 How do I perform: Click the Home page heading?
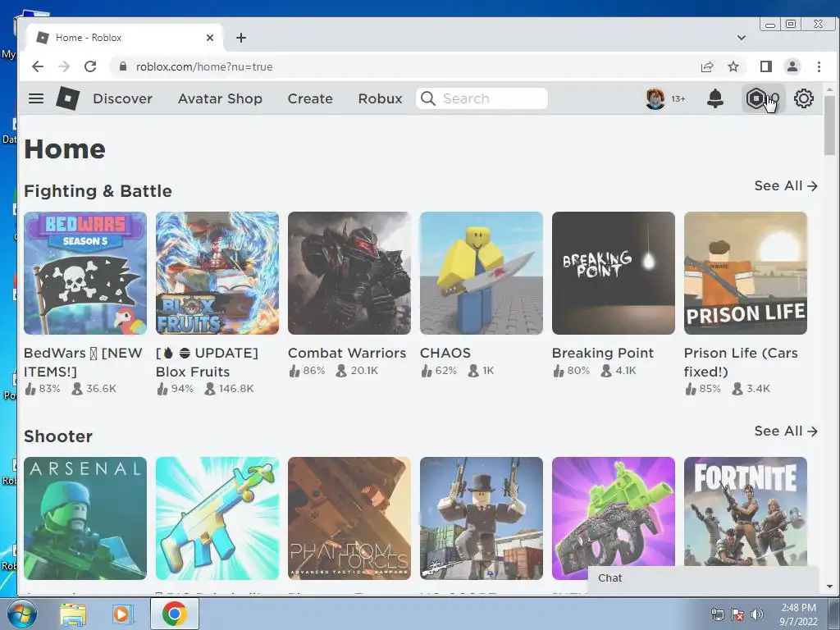pyautogui.click(x=65, y=149)
